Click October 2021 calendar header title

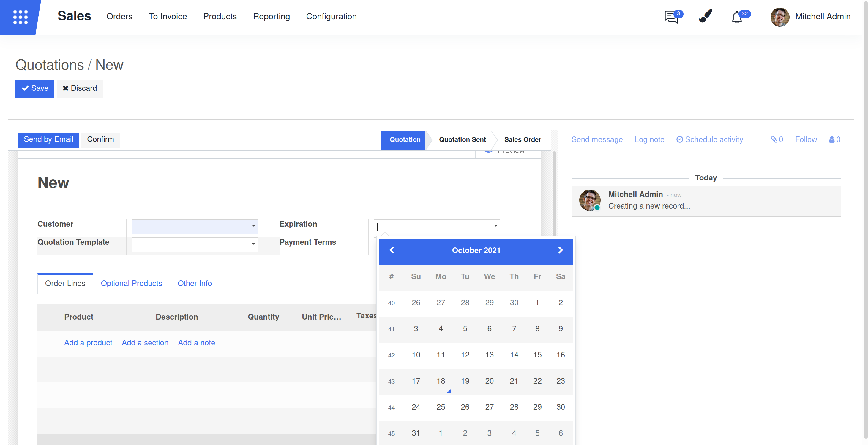click(x=476, y=250)
